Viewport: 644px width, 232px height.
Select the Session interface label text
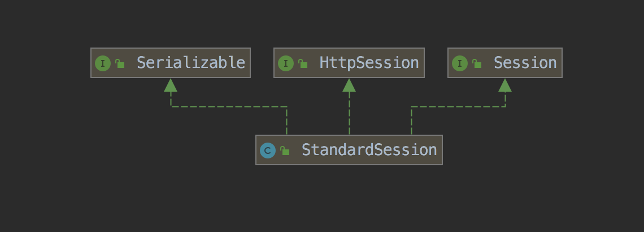point(525,63)
